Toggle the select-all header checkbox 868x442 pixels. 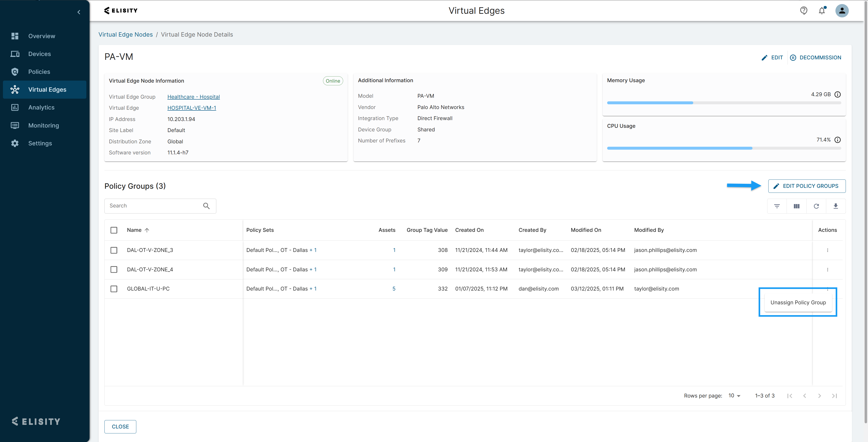114,230
